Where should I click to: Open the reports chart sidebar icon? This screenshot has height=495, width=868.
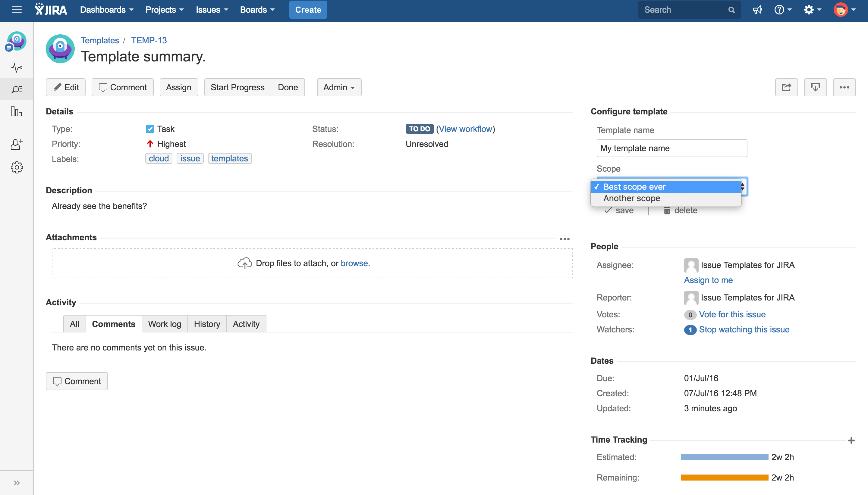(x=17, y=111)
